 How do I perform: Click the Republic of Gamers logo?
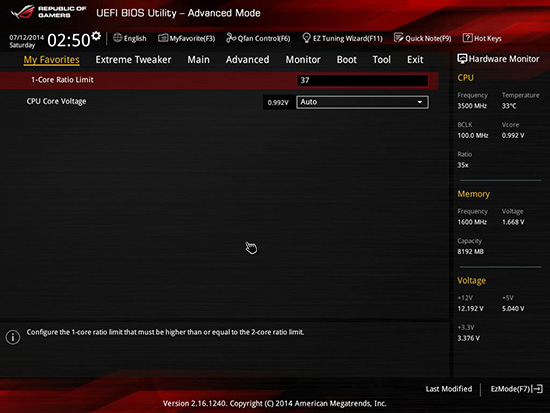[x=48, y=12]
